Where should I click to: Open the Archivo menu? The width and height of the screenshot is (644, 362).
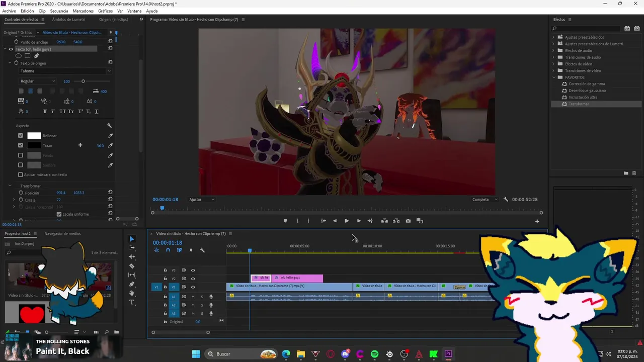[x=9, y=11]
